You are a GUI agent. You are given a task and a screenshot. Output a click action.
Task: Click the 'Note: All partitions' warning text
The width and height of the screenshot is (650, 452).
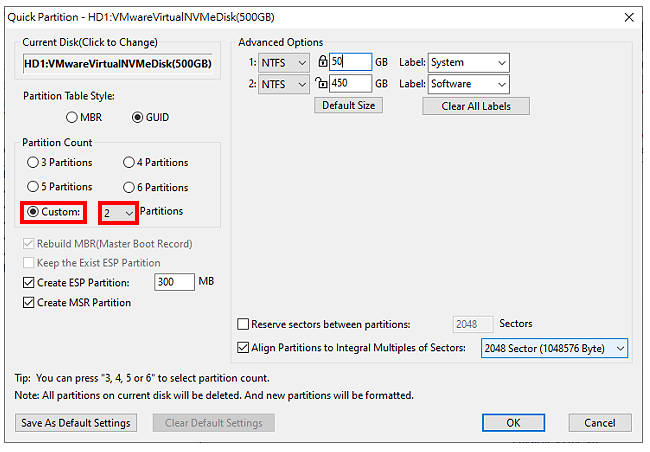point(214,395)
